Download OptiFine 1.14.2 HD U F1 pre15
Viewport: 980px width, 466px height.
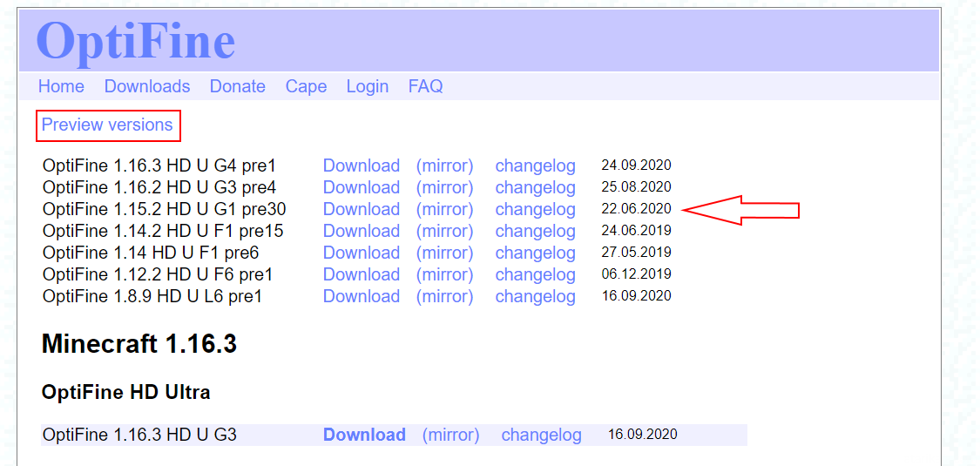pos(362,231)
